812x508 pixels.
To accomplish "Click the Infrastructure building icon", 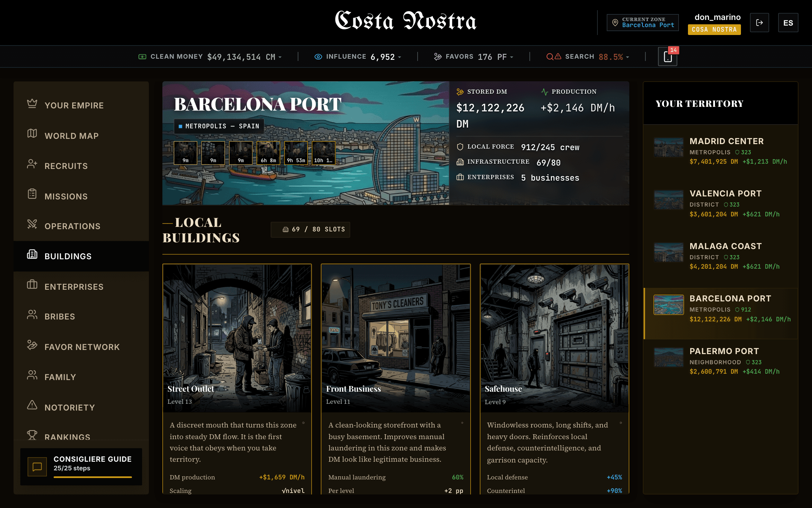I will (x=460, y=162).
